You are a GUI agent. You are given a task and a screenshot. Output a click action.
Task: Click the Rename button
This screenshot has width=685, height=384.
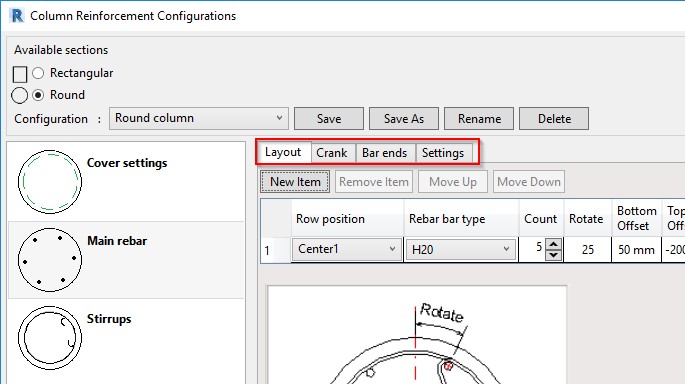[x=479, y=118]
